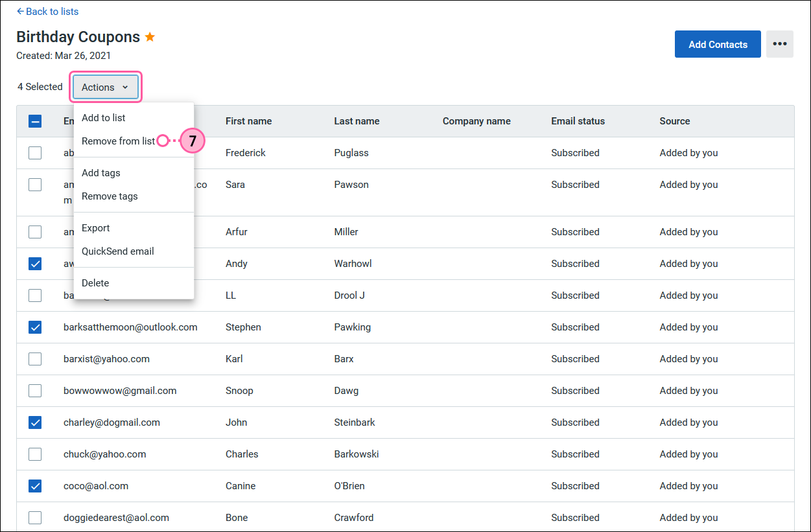Click last name O'Brien

point(349,486)
